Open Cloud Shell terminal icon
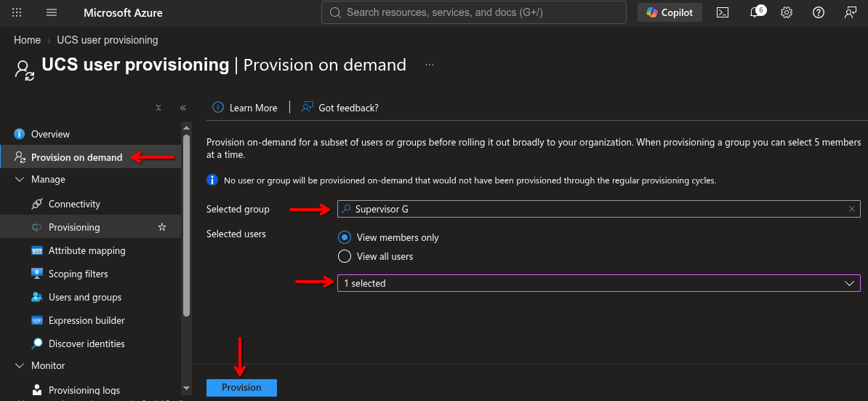The image size is (868, 401). (x=723, y=12)
